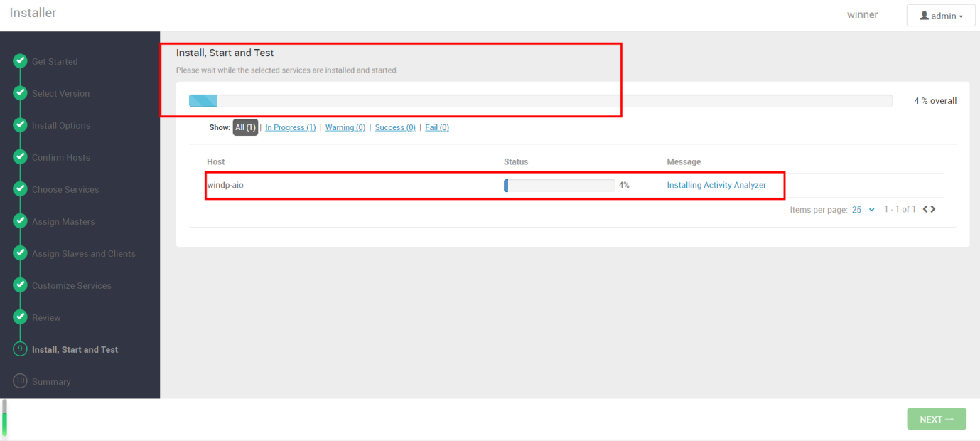980x441 pixels.
Task: Open the Select Version step
Action: click(60, 93)
